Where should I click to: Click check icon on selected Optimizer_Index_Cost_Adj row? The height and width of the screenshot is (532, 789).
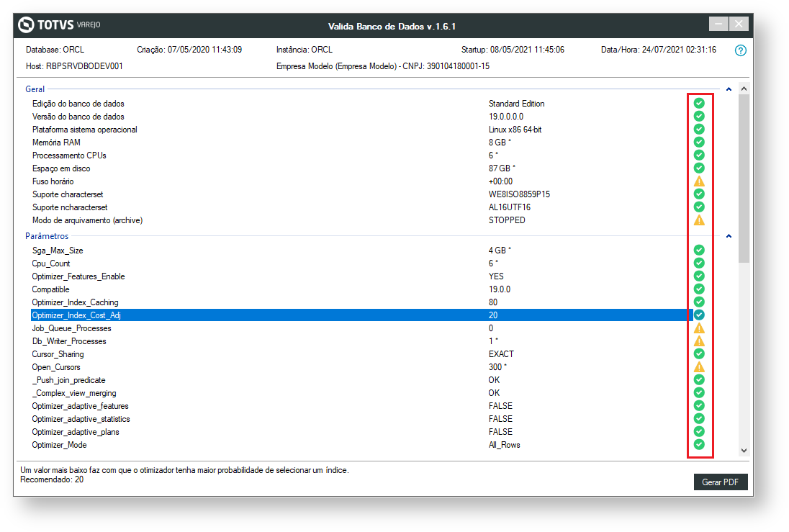(699, 315)
